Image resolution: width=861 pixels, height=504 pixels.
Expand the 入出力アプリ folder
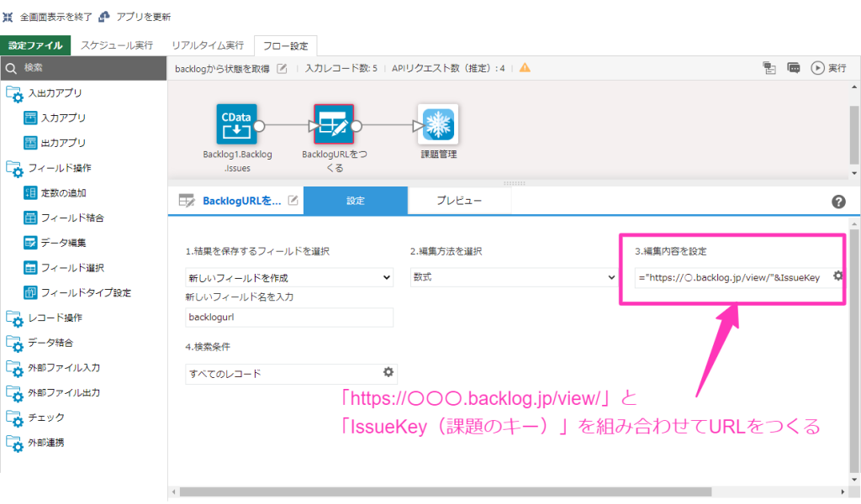pyautogui.click(x=14, y=94)
